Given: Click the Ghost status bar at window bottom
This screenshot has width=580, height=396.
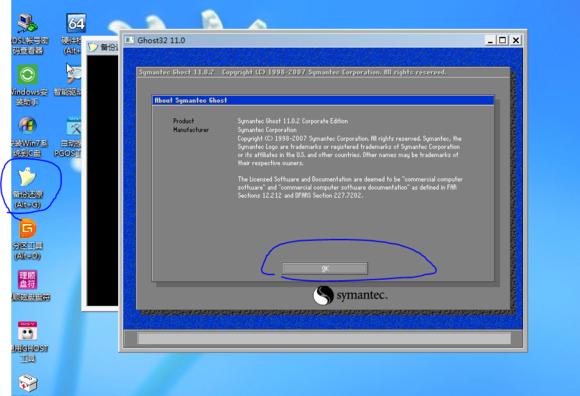Looking at the screenshot, I should (324, 338).
